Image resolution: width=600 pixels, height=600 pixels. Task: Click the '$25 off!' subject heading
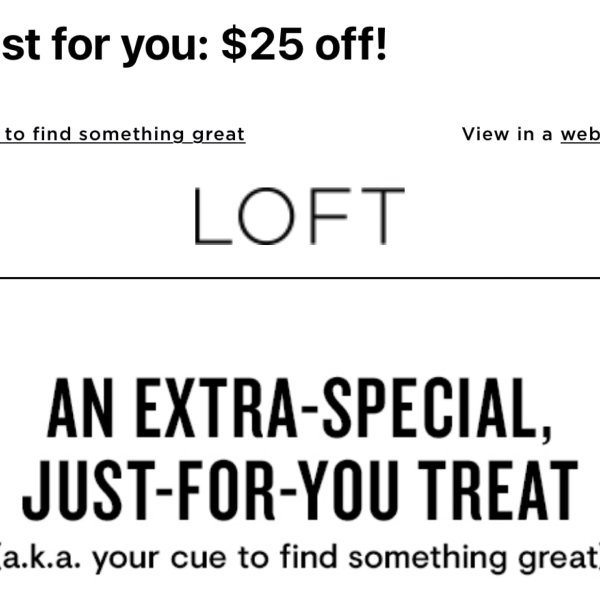305,44
